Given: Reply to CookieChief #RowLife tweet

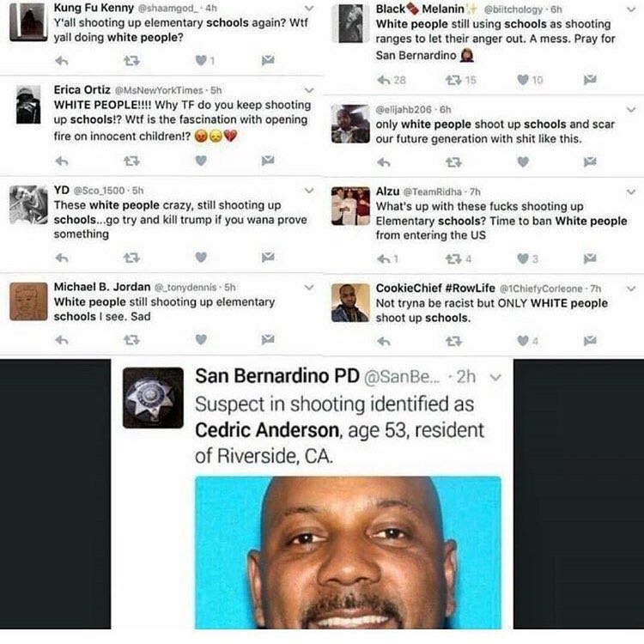Looking at the screenshot, I should (x=384, y=341).
